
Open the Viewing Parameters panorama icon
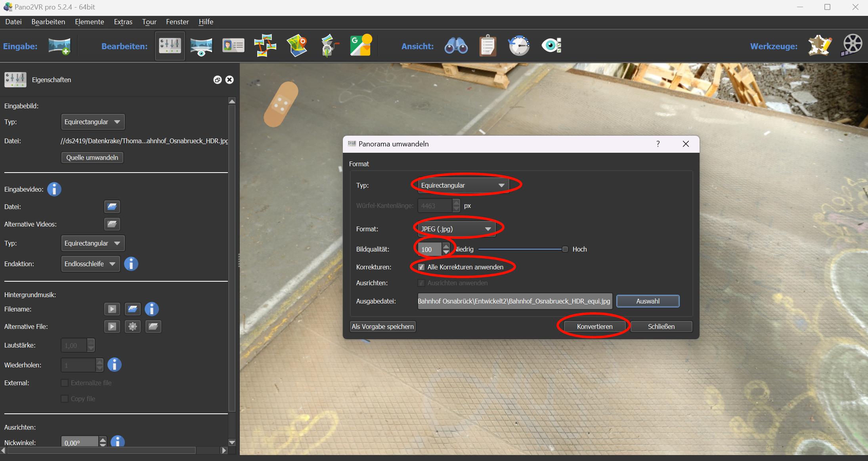[201, 46]
